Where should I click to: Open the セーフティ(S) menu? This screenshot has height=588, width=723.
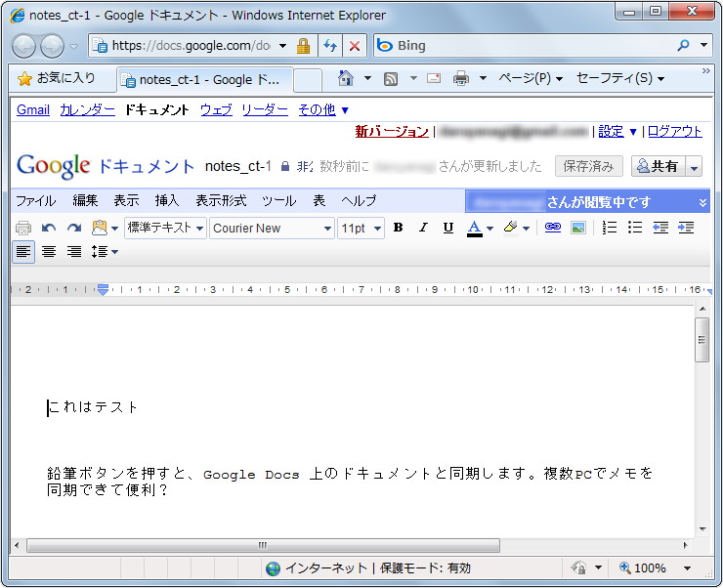[620, 78]
